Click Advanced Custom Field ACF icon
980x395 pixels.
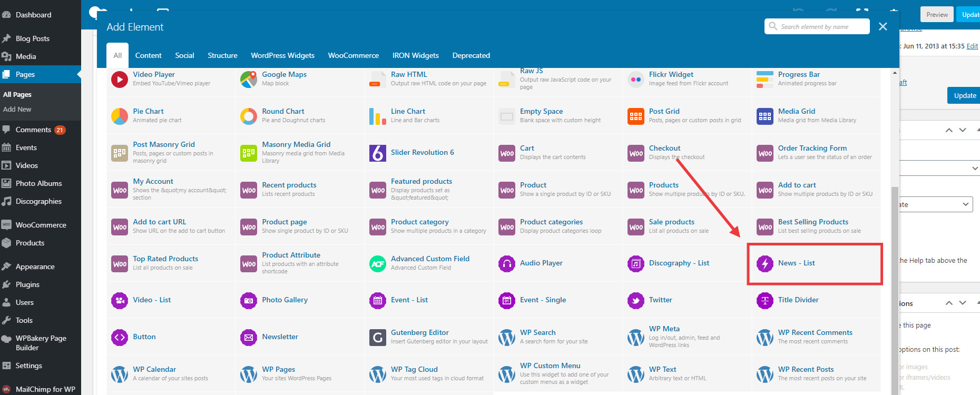point(378,264)
